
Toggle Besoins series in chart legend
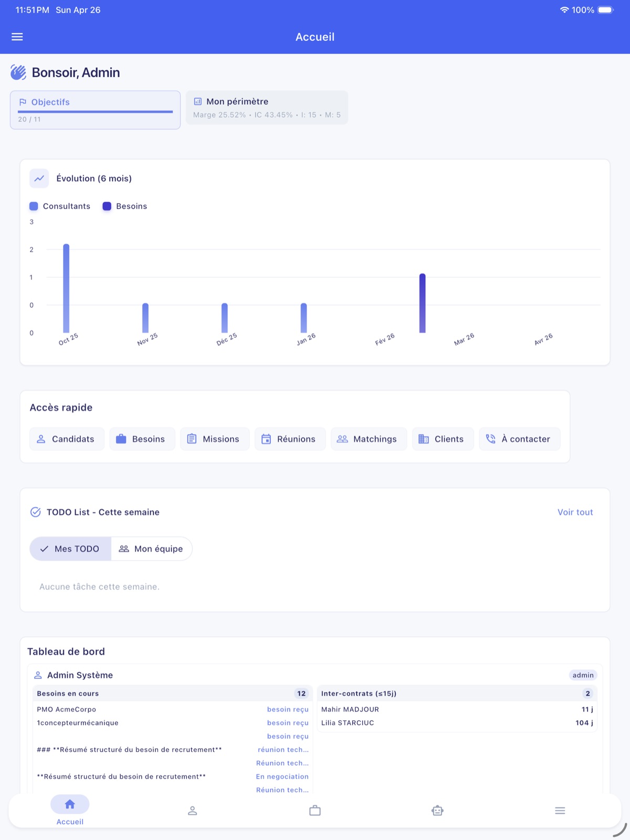[125, 206]
